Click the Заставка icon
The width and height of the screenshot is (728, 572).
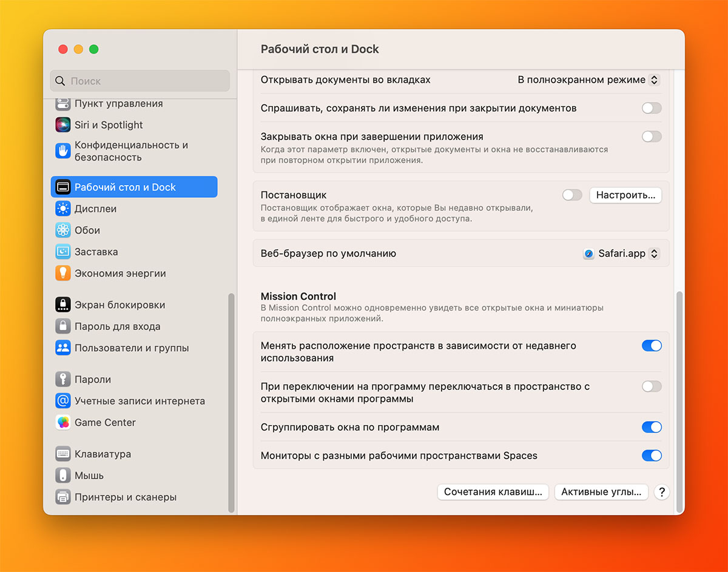pos(63,252)
